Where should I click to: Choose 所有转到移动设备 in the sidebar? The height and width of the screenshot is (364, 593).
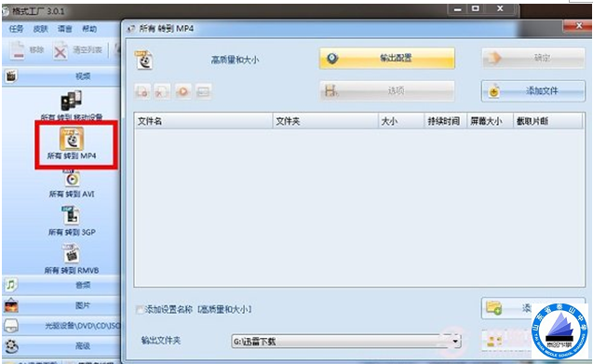click(x=71, y=105)
